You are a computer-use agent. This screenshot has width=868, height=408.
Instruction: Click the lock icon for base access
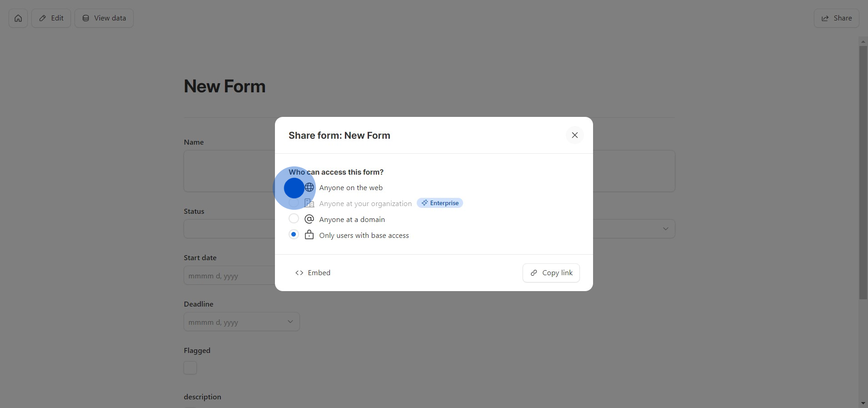[309, 235]
